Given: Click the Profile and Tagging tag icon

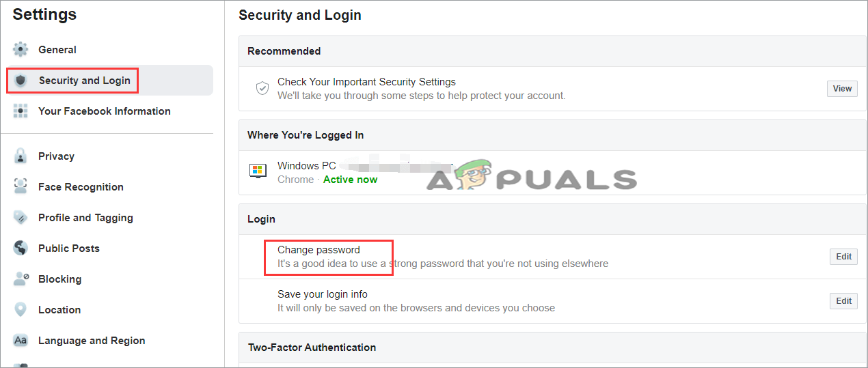Looking at the screenshot, I should pos(21,218).
